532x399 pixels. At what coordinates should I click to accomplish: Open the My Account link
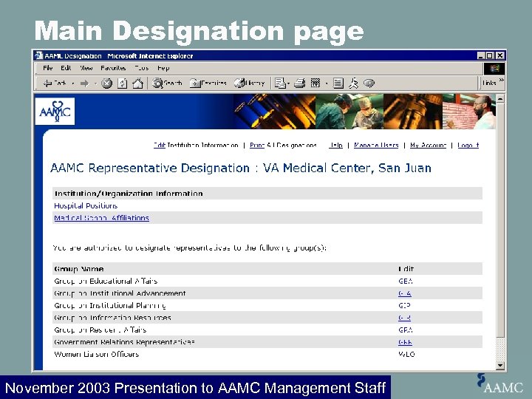tap(428, 146)
